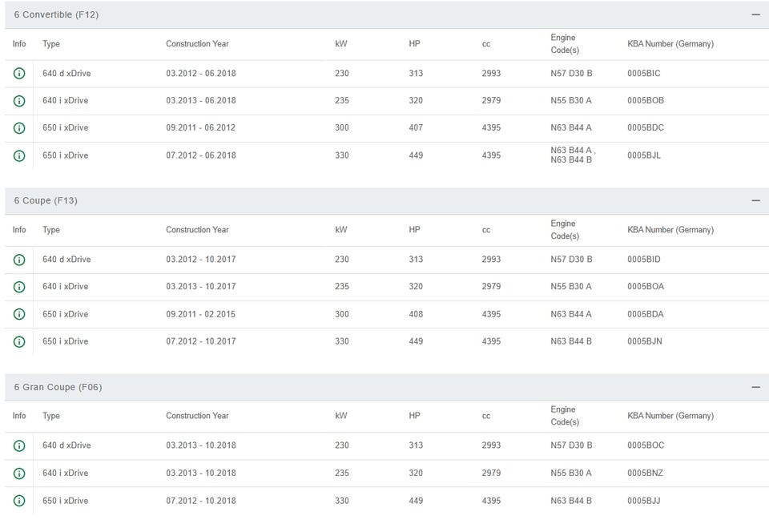Show info icon for KBA 0005BOB row
The image size is (769, 532).
tap(19, 101)
